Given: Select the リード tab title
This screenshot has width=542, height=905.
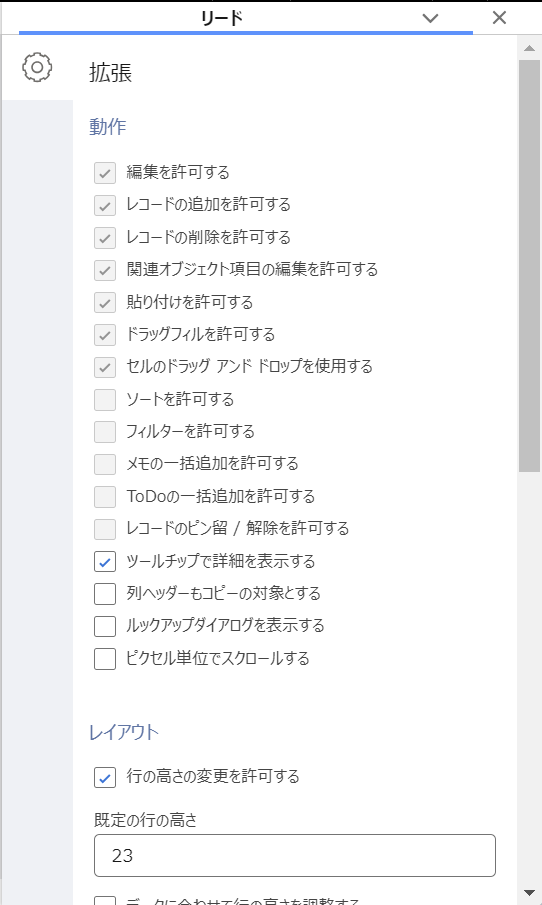Looking at the screenshot, I should click(222, 18).
